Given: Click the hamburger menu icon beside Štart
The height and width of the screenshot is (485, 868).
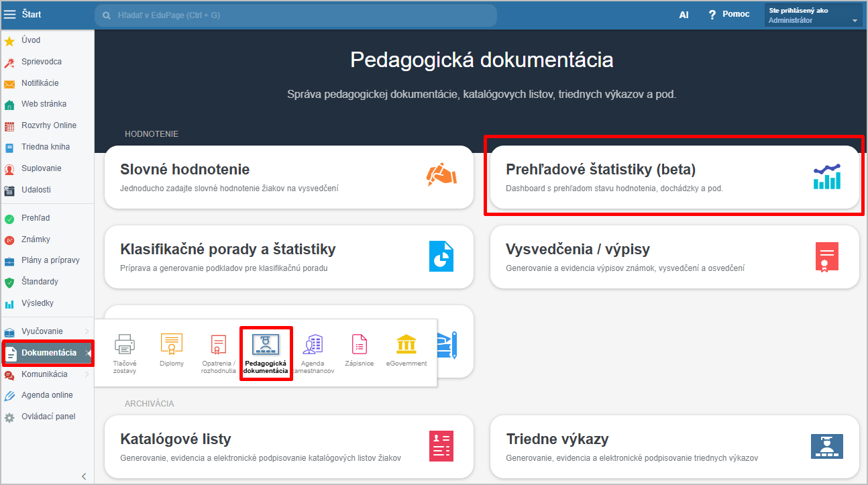Looking at the screenshot, I should pyautogui.click(x=10, y=14).
